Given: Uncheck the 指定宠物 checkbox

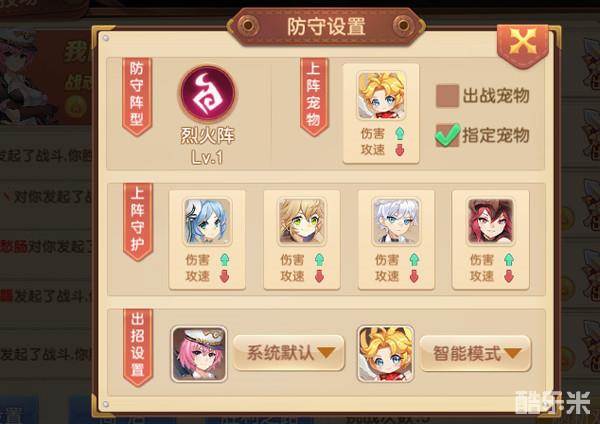Looking at the screenshot, I should (447, 135).
